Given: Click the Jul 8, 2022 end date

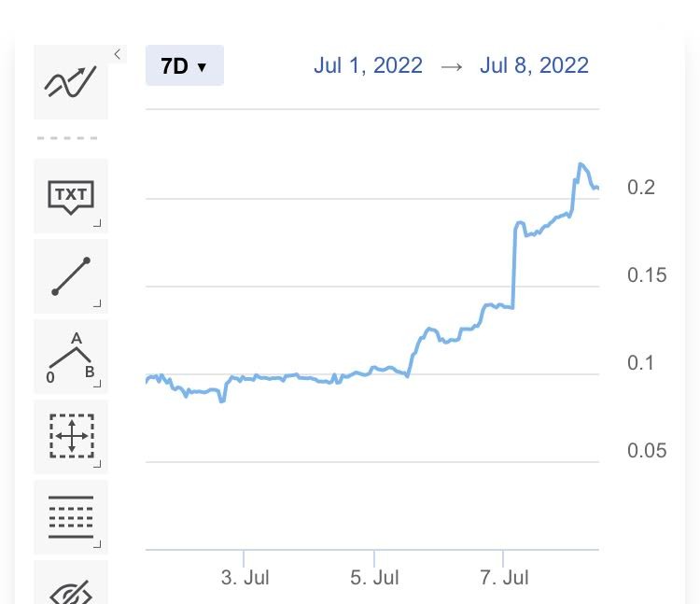Looking at the screenshot, I should point(534,65).
